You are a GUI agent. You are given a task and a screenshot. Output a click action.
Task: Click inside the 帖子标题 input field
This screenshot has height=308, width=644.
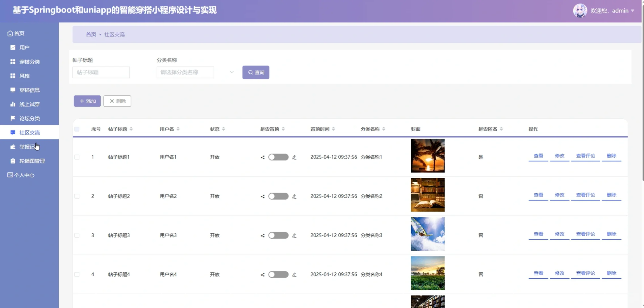pos(101,72)
